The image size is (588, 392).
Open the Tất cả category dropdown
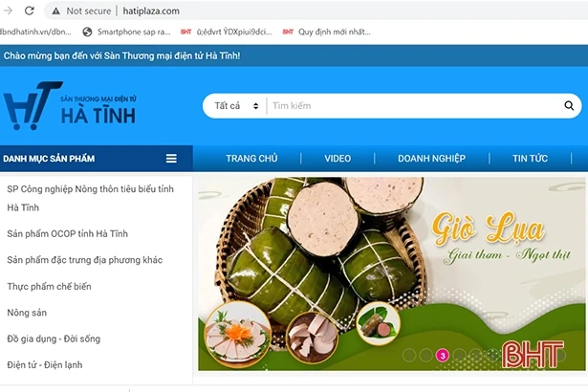click(x=236, y=106)
